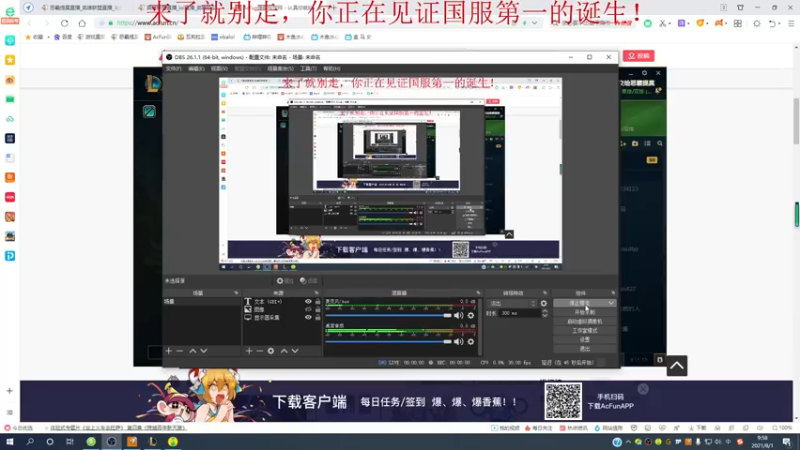Move scene up in the Scenes panel
This screenshot has width=800, height=450.
coord(193,351)
